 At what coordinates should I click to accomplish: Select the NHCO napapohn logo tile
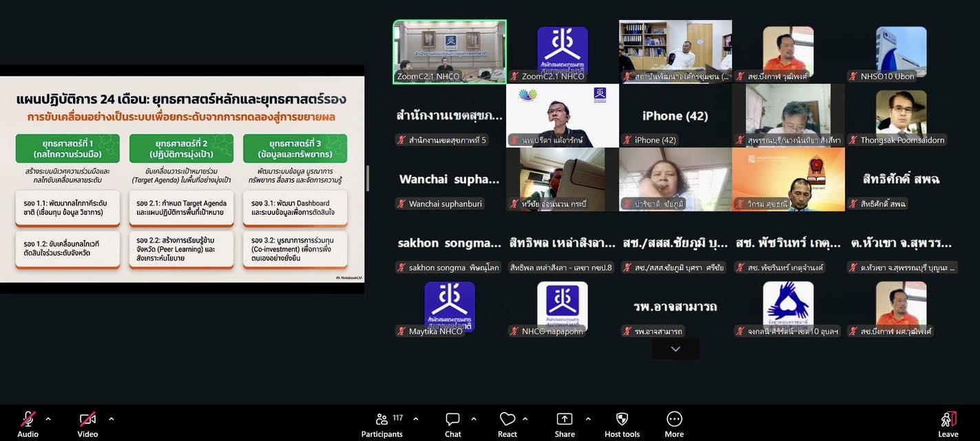(x=563, y=307)
